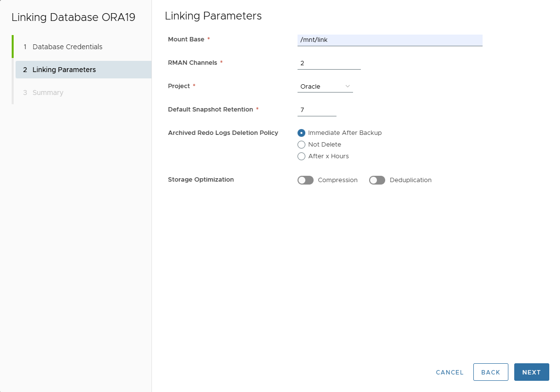Image resolution: width=560 pixels, height=392 pixels.
Task: Enable the Compression toggle
Action: (305, 180)
